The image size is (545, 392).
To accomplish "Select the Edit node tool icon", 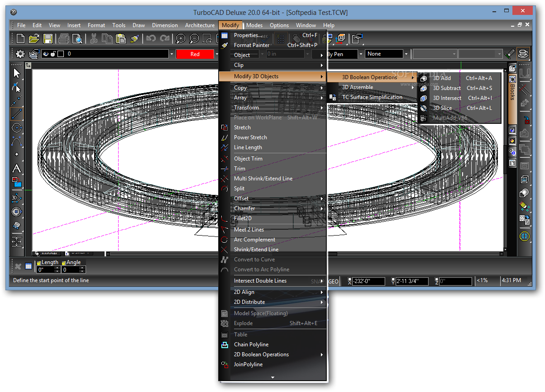I will (x=17, y=87).
